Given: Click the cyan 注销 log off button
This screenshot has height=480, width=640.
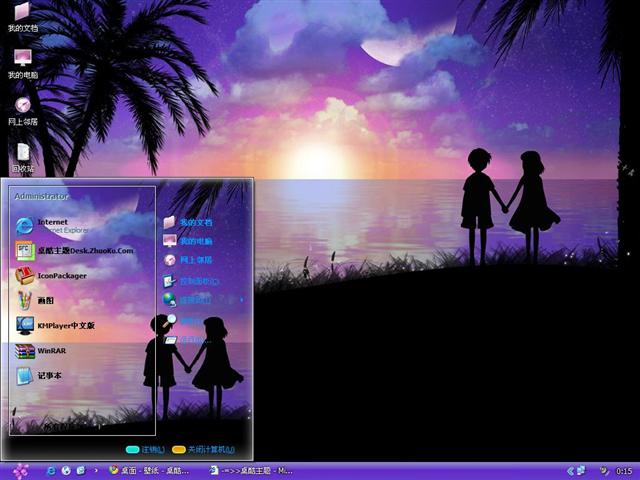Looking at the screenshot, I should pyautogui.click(x=145, y=449).
